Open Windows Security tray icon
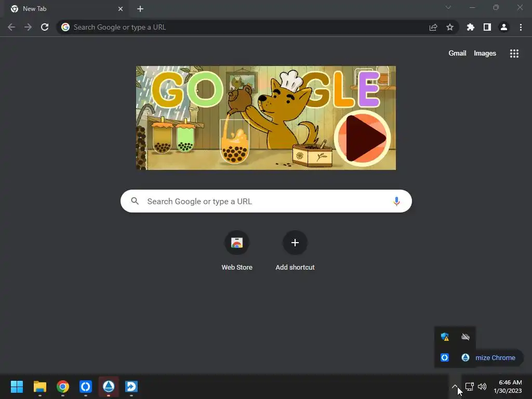This screenshot has height=399, width=532. (x=445, y=337)
